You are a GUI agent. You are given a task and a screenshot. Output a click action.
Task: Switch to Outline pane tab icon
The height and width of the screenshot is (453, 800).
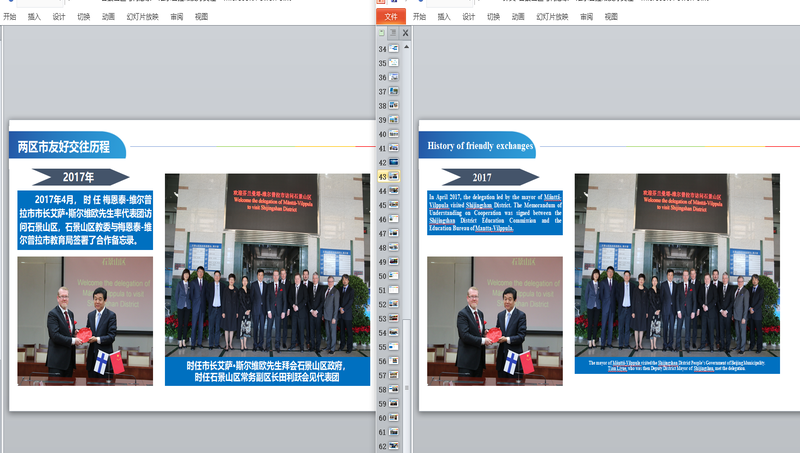[x=393, y=33]
